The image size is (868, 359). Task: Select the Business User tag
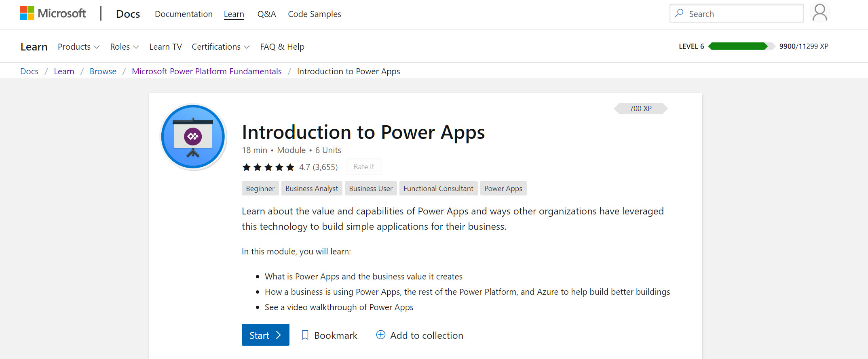pos(371,188)
